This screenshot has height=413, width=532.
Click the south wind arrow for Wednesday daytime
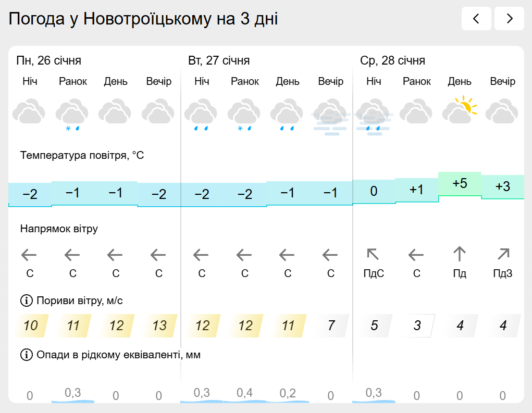[x=459, y=255]
